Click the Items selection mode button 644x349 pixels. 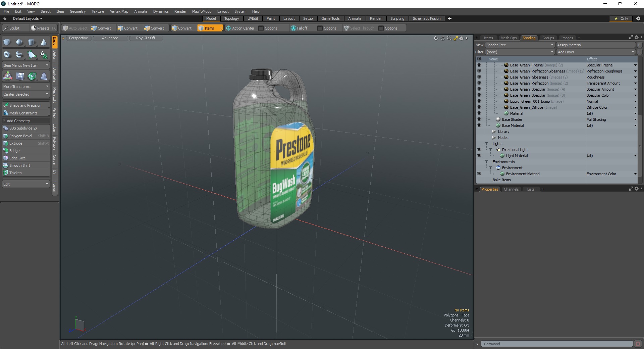[x=210, y=28]
